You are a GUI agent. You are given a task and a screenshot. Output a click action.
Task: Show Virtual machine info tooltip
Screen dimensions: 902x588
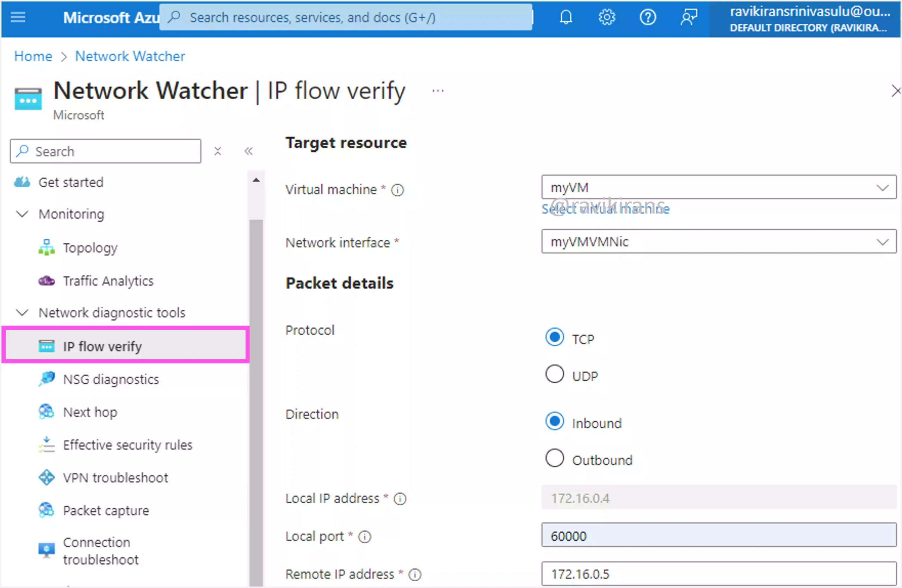(397, 190)
